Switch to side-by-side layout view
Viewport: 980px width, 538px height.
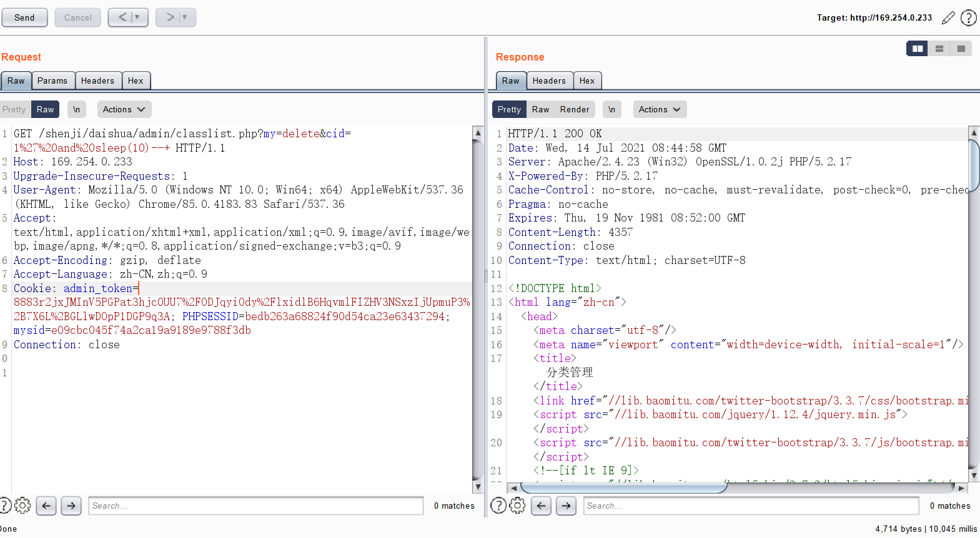(918, 49)
